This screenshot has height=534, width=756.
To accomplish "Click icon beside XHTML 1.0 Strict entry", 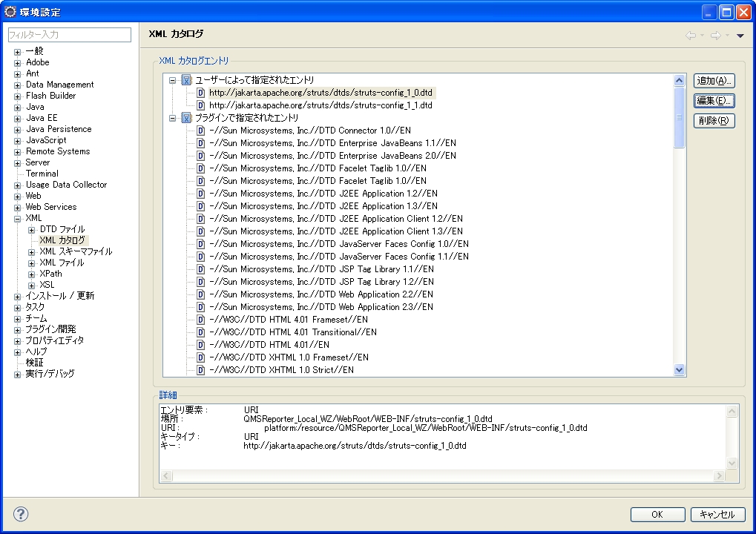I will (x=200, y=369).
